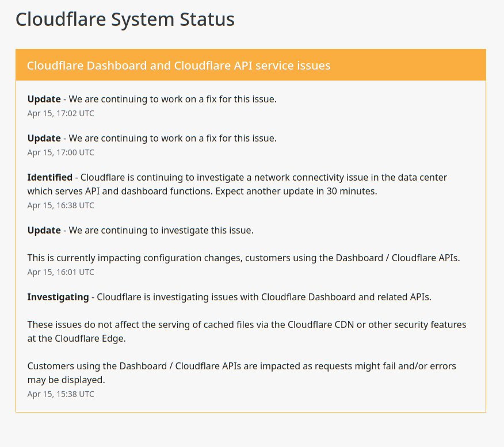Click the second Update label dated 17:00
This screenshot has width=504, height=447.
pos(44,139)
